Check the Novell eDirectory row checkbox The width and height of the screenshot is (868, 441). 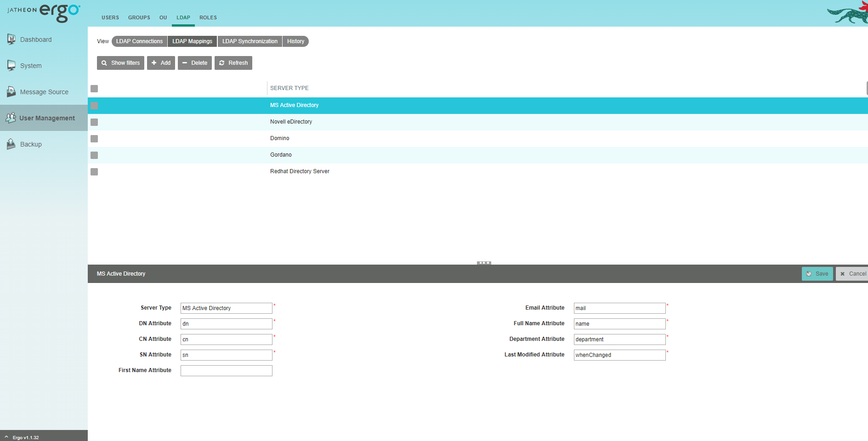coord(94,122)
